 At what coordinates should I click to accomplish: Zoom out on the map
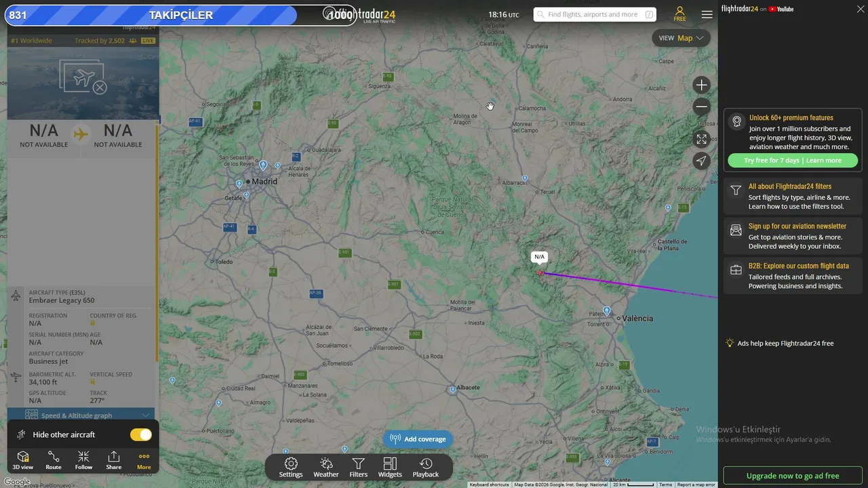702,106
